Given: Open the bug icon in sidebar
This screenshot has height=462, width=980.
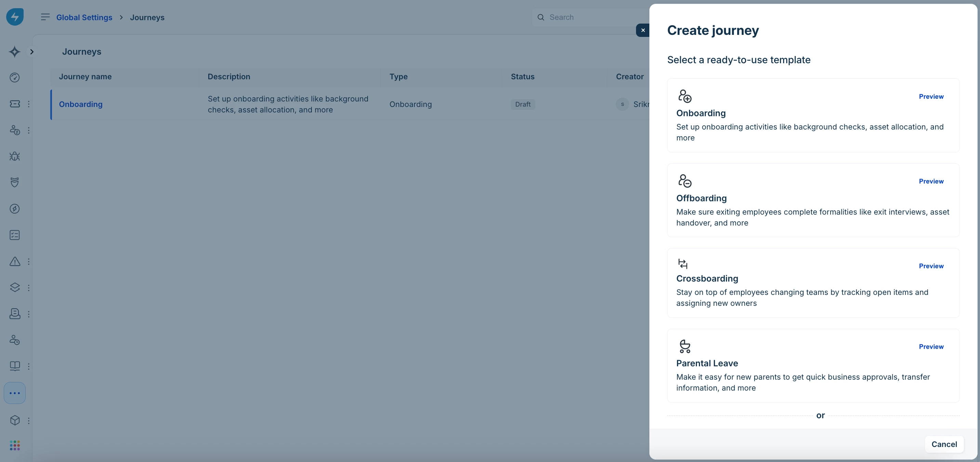Looking at the screenshot, I should 14,156.
